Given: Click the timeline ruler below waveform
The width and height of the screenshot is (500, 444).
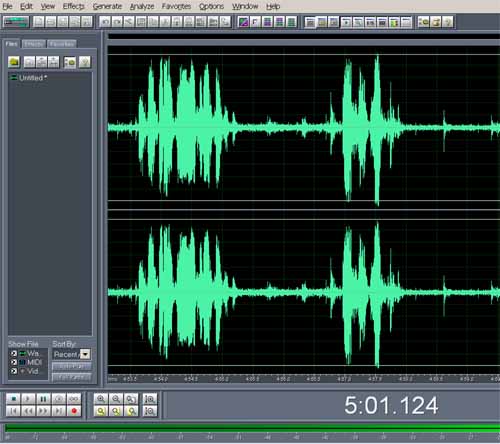Looking at the screenshot, I should click(303, 379).
